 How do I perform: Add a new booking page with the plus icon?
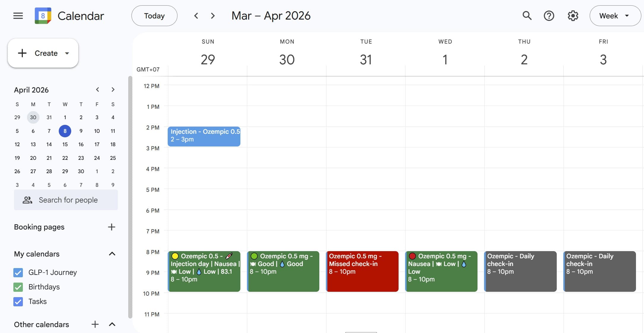111,227
